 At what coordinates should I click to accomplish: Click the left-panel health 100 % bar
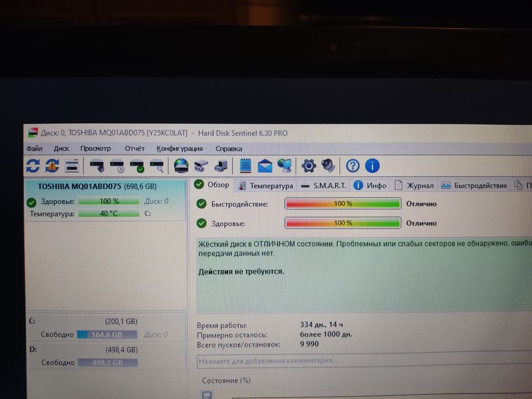(x=108, y=201)
